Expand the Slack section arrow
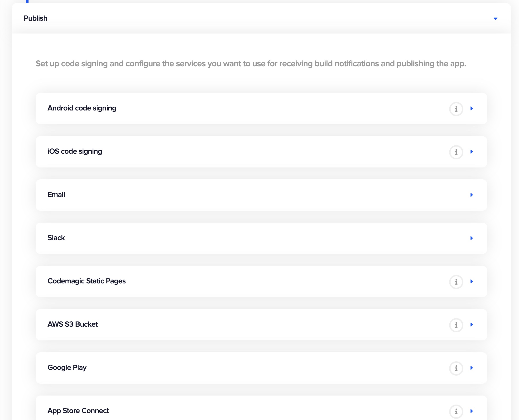The width and height of the screenshot is (519, 420). pos(471,238)
